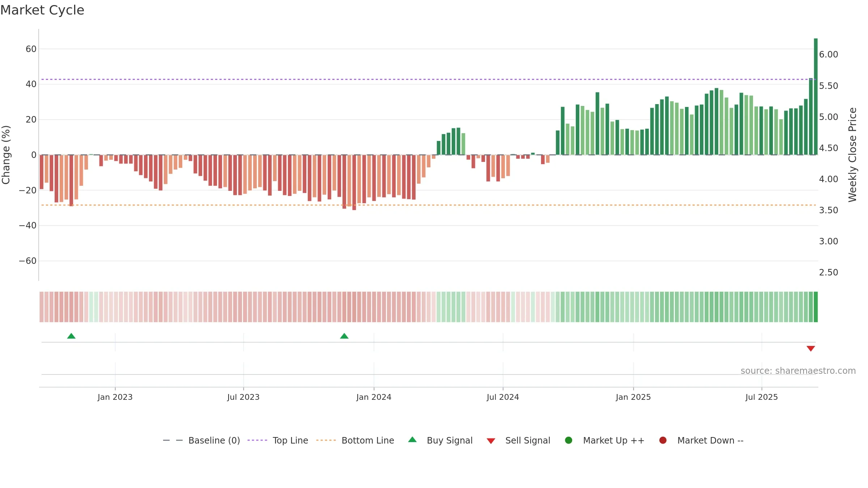This screenshot has width=868, height=488.
Task: Click the purple dotted Top Line
Action: click(x=429, y=79)
